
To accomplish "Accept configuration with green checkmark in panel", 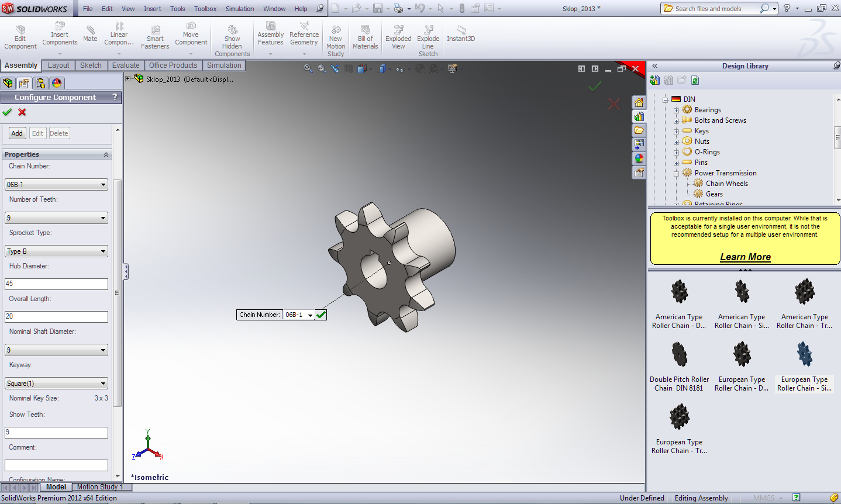I will [7, 112].
